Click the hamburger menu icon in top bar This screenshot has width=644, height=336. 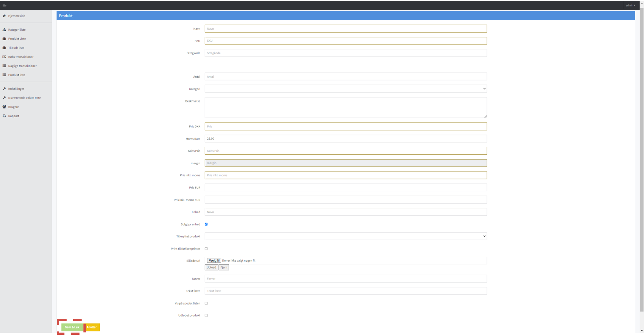click(x=4, y=5)
